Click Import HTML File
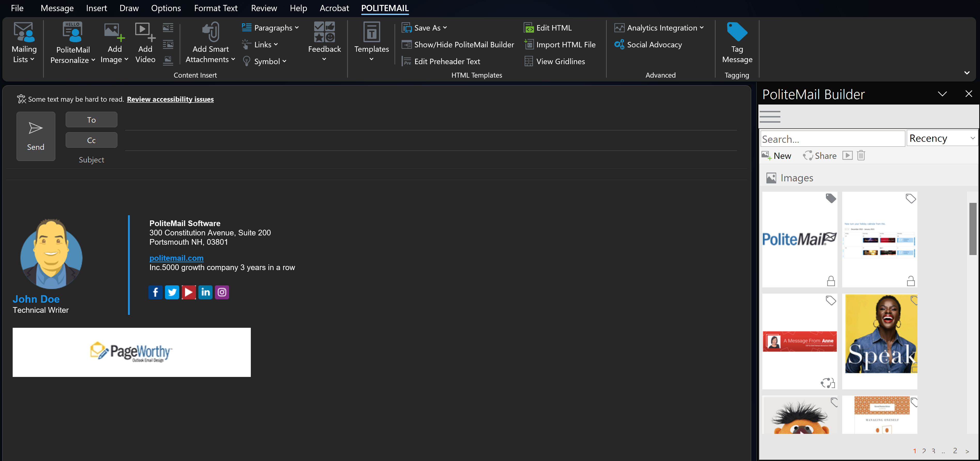Screen dimensions: 980x461 [560, 44]
